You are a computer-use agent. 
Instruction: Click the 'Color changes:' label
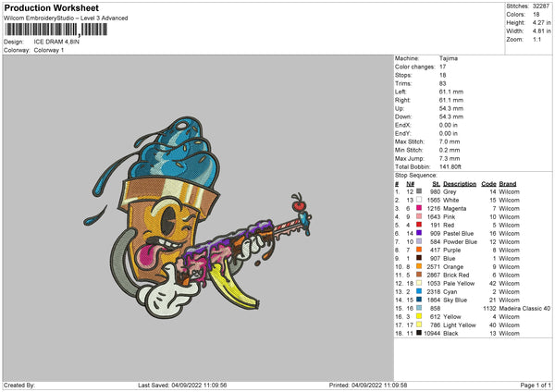click(x=414, y=67)
